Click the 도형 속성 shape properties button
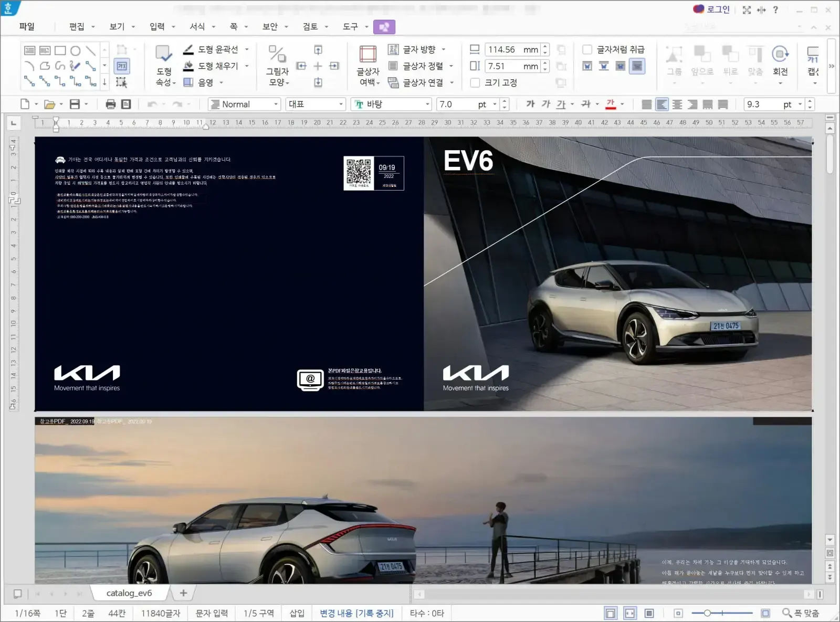Image resolution: width=840 pixels, height=622 pixels. 164,66
